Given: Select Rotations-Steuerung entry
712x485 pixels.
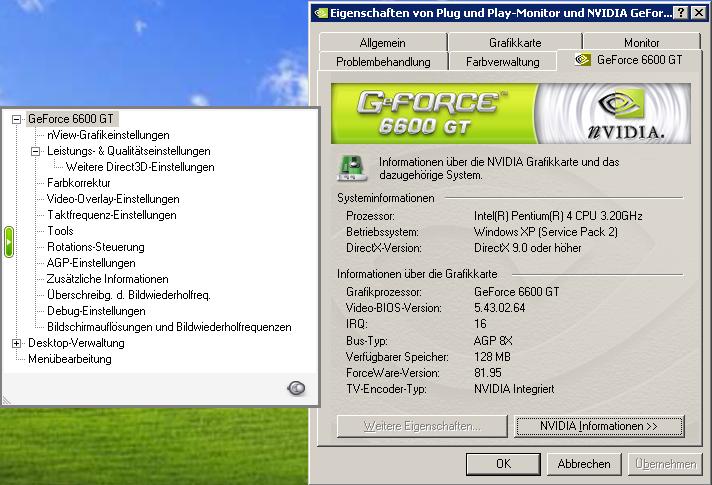Looking at the screenshot, I should coord(96,247).
